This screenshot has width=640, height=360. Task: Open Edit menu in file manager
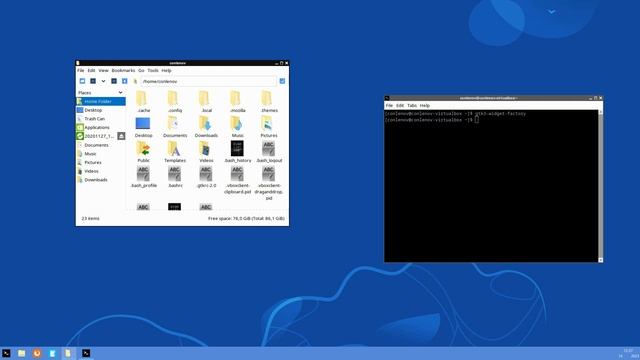click(x=91, y=71)
